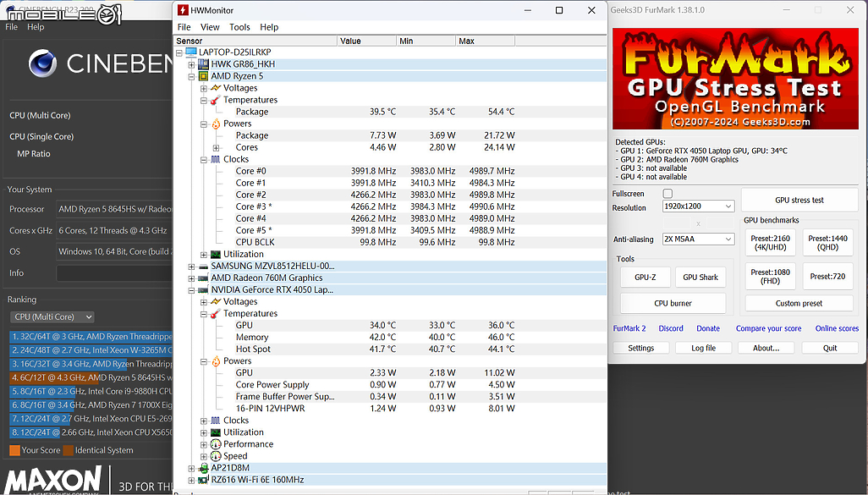The width and height of the screenshot is (868, 495).
Task: Collapse the AMD Ryzen 5 node
Action: (191, 76)
